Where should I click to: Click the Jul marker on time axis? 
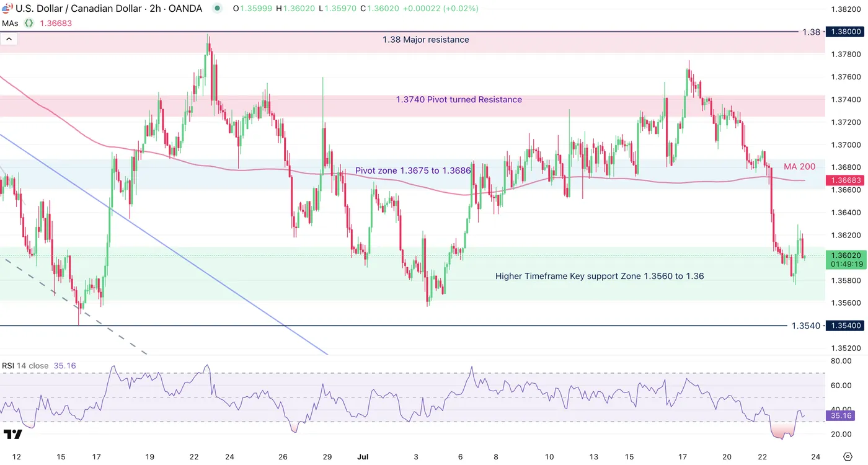[363, 457]
